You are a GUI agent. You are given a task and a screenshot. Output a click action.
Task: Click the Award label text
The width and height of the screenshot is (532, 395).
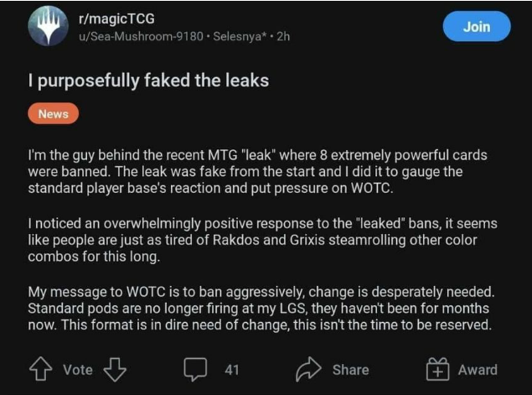(478, 370)
